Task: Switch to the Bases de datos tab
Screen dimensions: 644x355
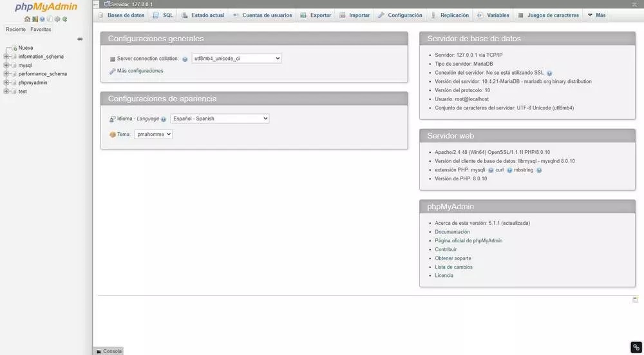Action: pyautogui.click(x=122, y=15)
